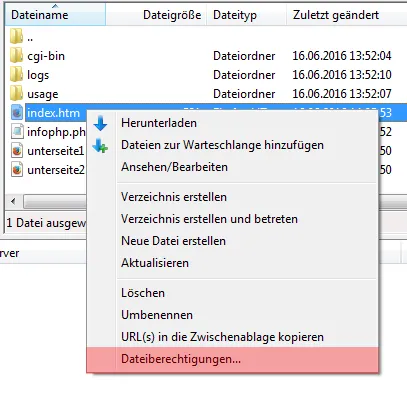This screenshot has height=396, width=407.
Task: Click the usage folder icon
Action: pyautogui.click(x=16, y=93)
